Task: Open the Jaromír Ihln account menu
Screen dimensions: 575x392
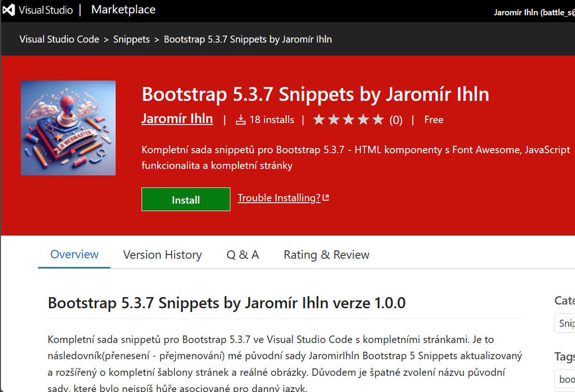Action: (x=534, y=12)
